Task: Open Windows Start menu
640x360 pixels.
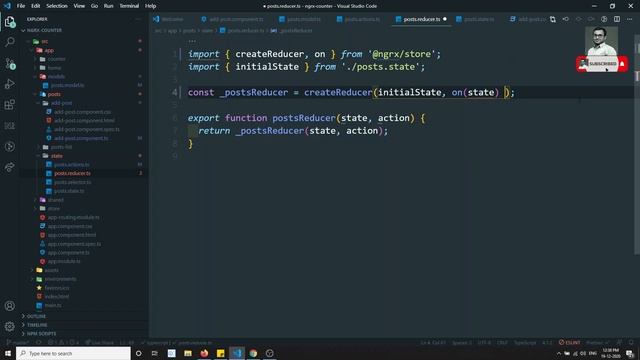Action: pos(8,353)
